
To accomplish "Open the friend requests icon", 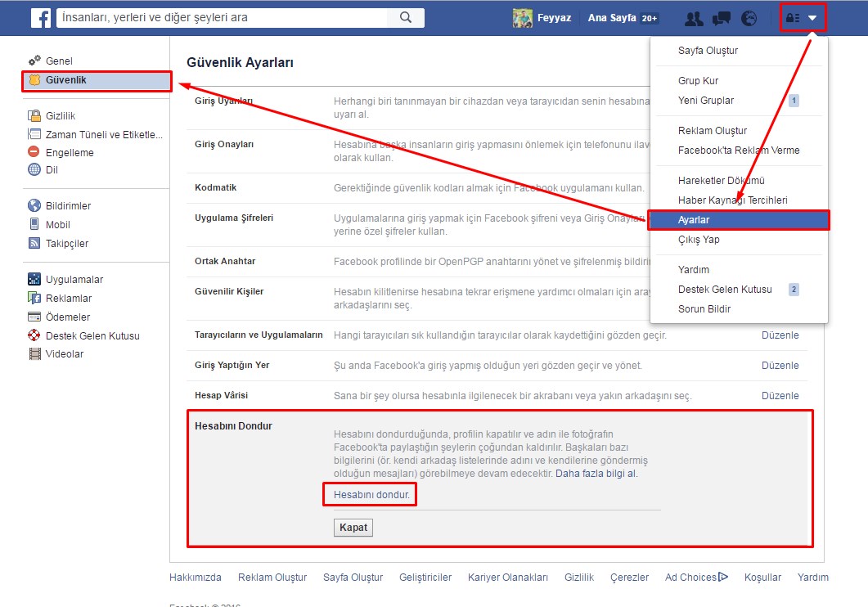I will click(694, 18).
